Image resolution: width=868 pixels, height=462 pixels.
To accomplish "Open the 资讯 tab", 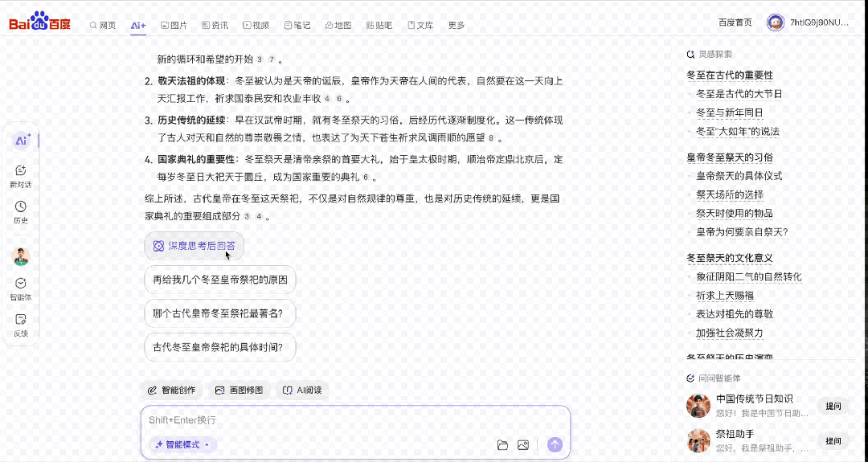I will coord(215,26).
